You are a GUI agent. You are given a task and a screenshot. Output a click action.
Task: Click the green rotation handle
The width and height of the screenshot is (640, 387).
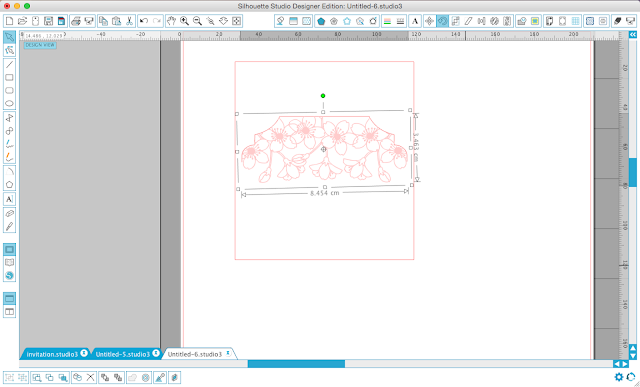pyautogui.click(x=323, y=96)
